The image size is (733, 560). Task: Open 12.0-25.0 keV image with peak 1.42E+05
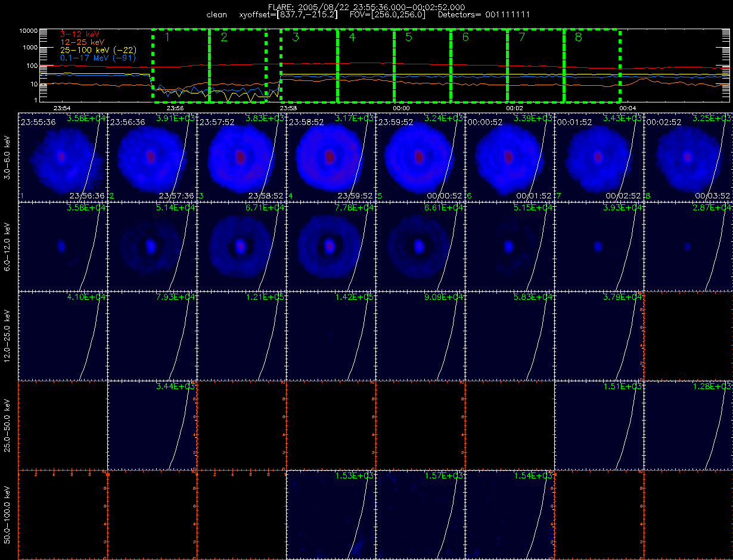point(331,335)
